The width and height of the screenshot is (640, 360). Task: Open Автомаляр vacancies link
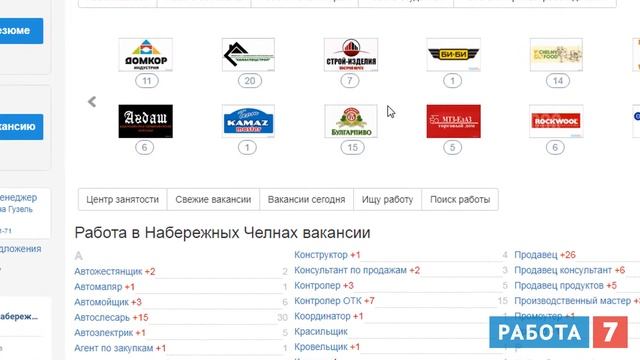coord(98,287)
